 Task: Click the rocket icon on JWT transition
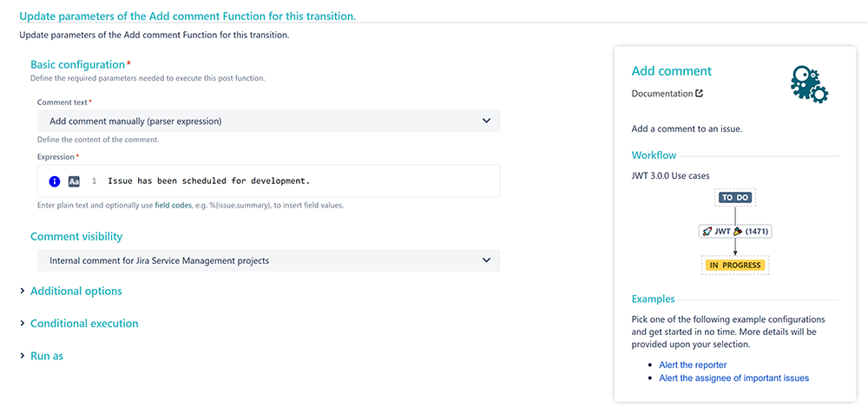(x=707, y=232)
